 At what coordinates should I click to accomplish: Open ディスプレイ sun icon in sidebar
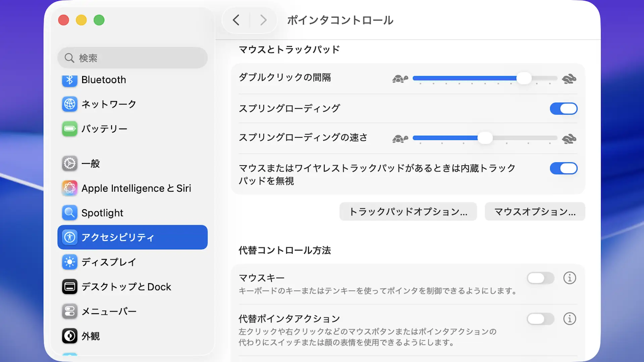click(69, 262)
